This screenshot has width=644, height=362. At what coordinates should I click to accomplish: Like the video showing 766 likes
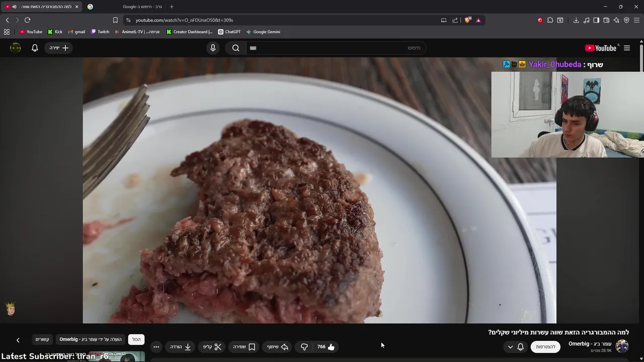coord(326,347)
